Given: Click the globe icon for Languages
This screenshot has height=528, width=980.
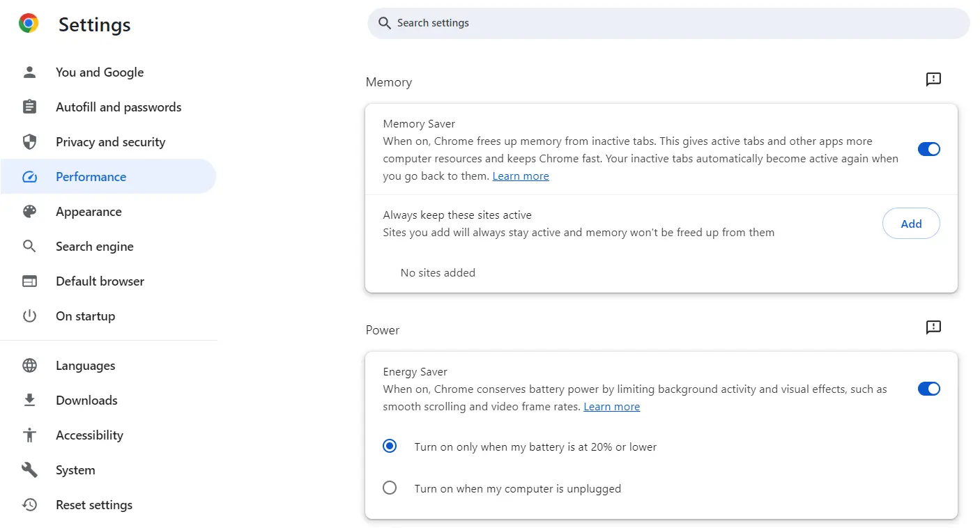Looking at the screenshot, I should (29, 366).
